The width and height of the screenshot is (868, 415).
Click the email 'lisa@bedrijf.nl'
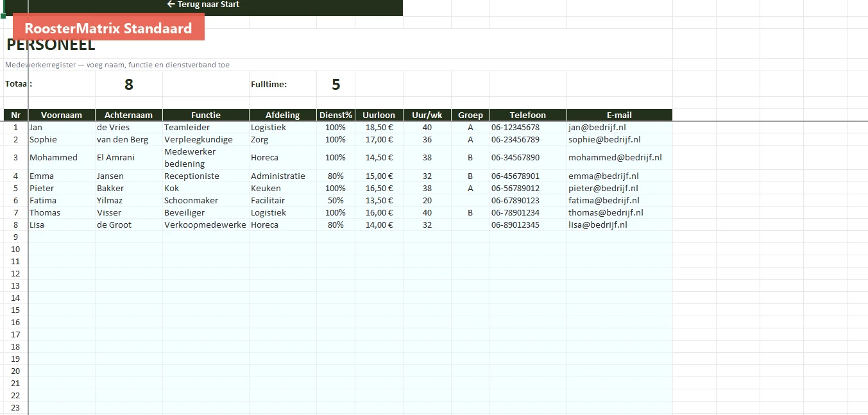(x=620, y=225)
